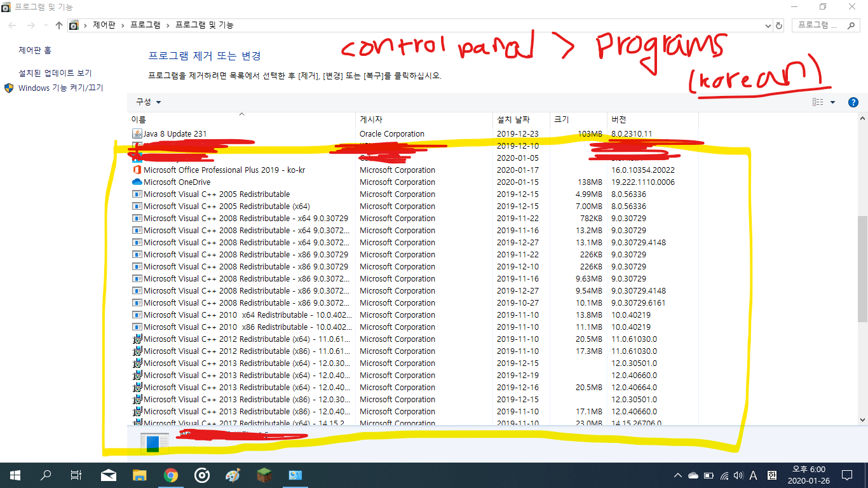The image size is (868, 488).
Task: Open the Windows Start menu
Action: [15, 475]
